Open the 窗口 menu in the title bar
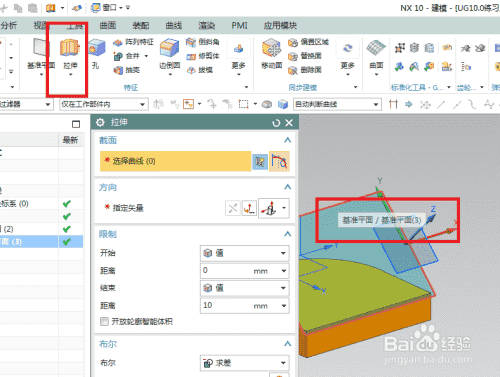The image size is (500, 377). point(109,7)
